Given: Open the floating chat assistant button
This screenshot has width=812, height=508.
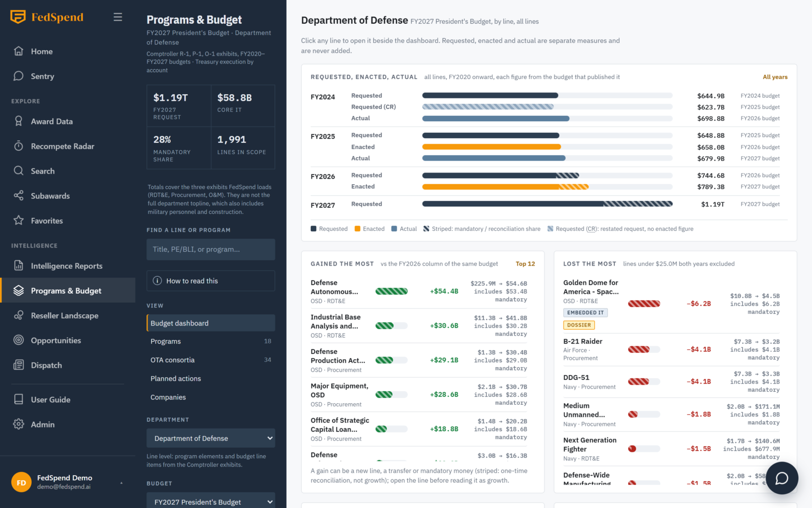Looking at the screenshot, I should [x=782, y=478].
